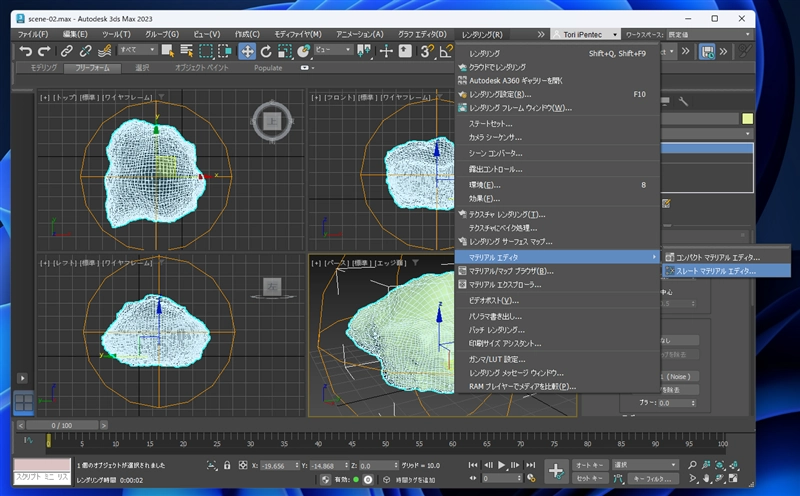The image size is (800, 496).
Task: Go to previous frame
Action: coord(488,465)
